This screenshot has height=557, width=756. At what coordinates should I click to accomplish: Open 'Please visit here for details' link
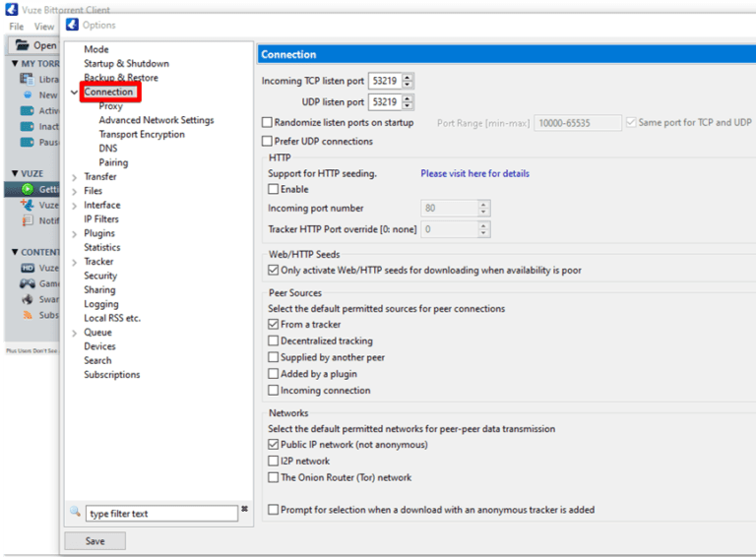click(474, 173)
